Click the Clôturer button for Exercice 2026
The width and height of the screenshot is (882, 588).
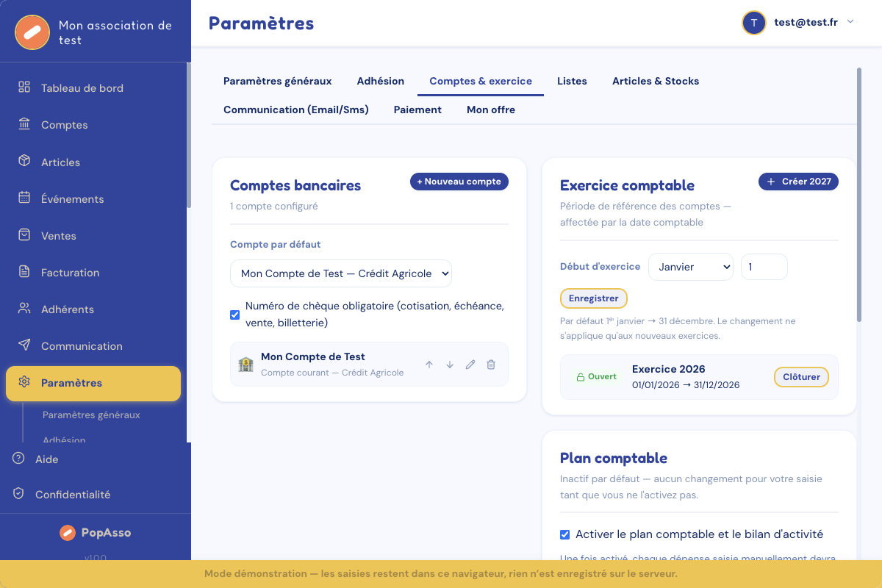point(801,376)
